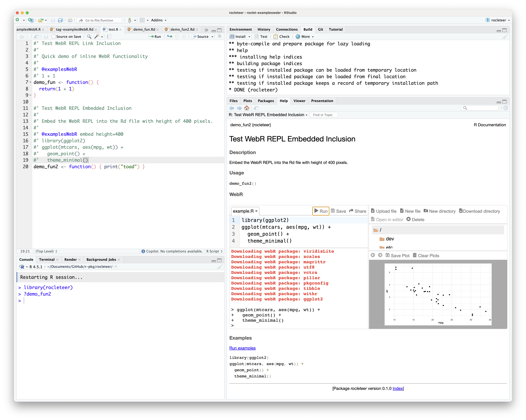Click Clear Plots in WebR panel
This screenshot has height=420, width=526.
point(426,255)
